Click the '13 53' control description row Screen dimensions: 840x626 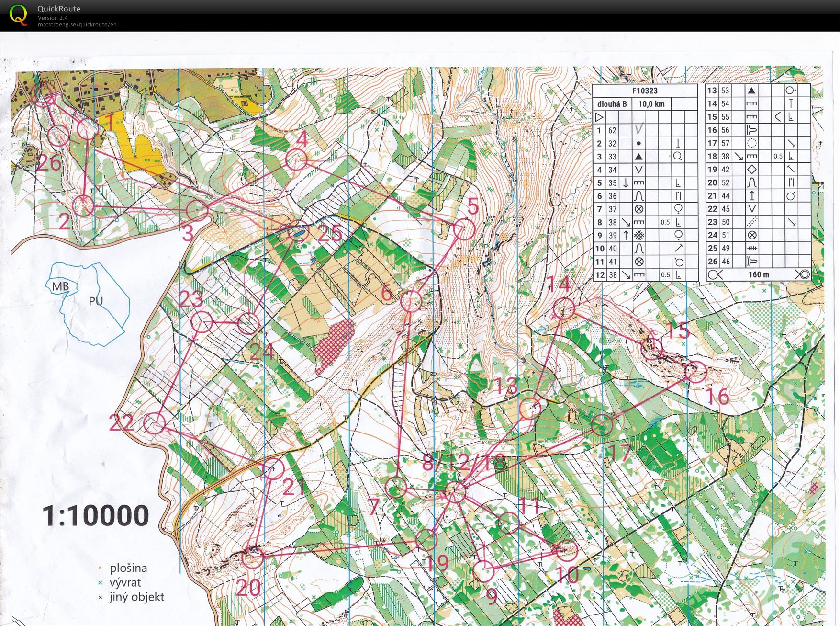click(x=759, y=91)
